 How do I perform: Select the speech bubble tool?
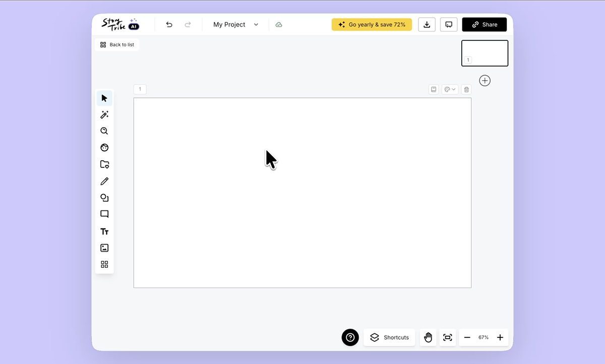[104, 214]
